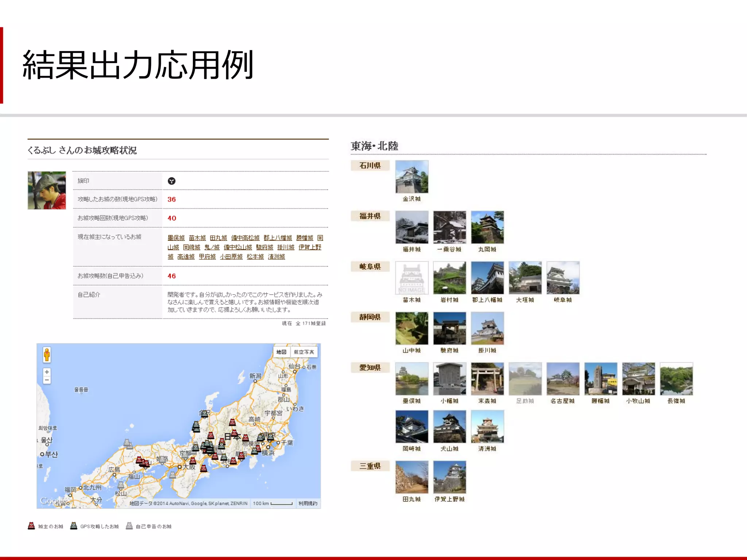747x560 pixels.
Task: Open the 清洲城 photo thumbnail
Action: coord(488,427)
